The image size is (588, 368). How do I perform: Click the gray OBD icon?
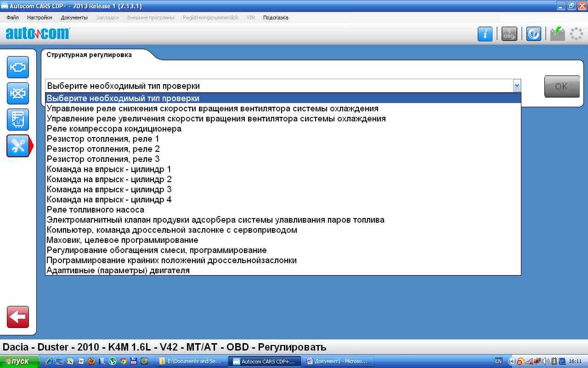click(x=509, y=34)
